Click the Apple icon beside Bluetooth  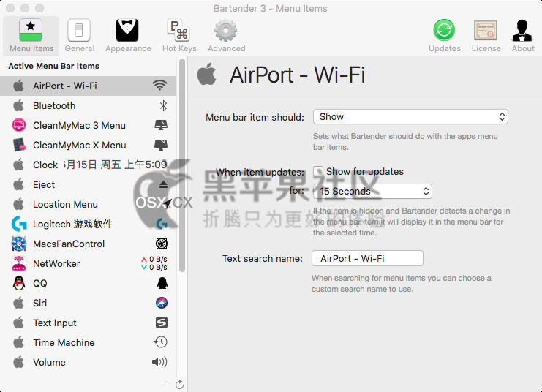(19, 105)
